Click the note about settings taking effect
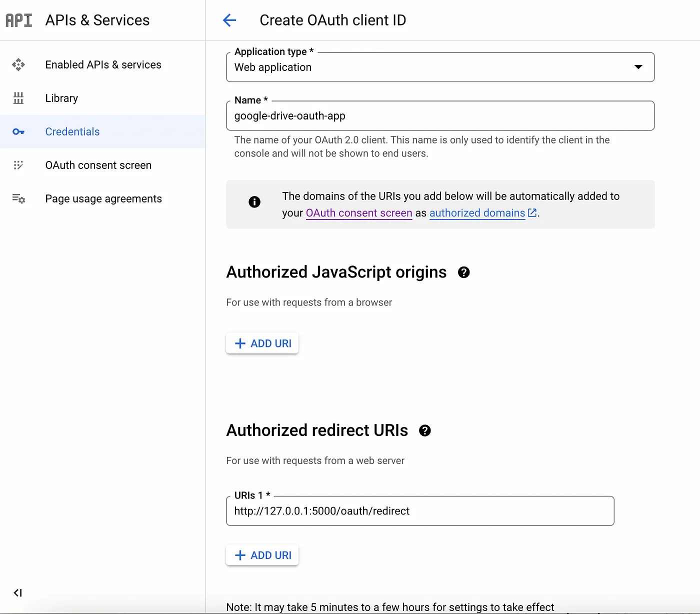Screen dimensions: 700x614 click(x=390, y=607)
